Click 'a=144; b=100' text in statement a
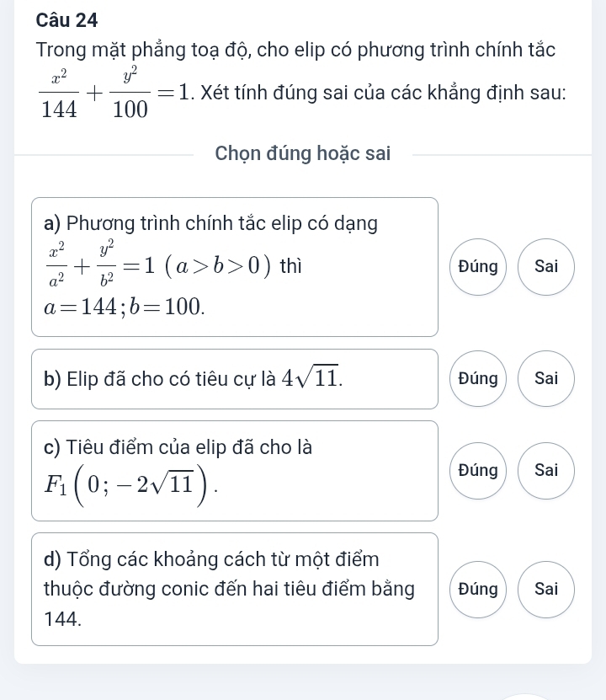The height and width of the screenshot is (700, 606). tap(126, 308)
